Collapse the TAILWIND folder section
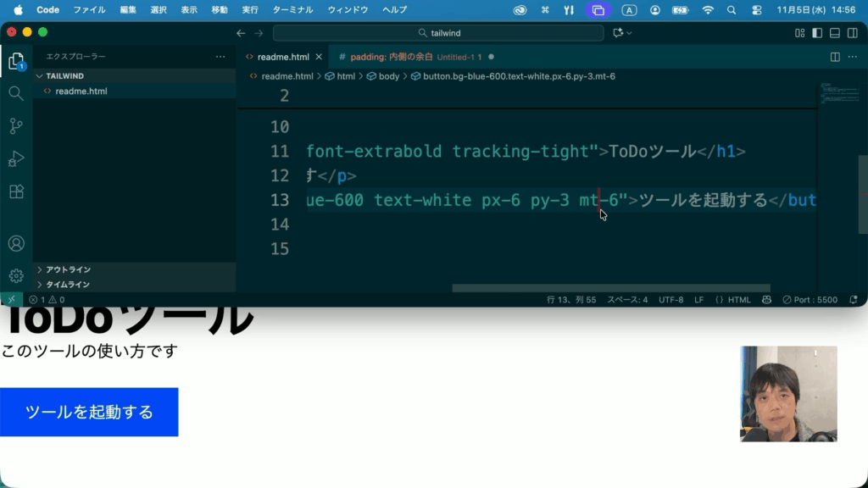This screenshot has height=488, width=868. click(x=64, y=76)
